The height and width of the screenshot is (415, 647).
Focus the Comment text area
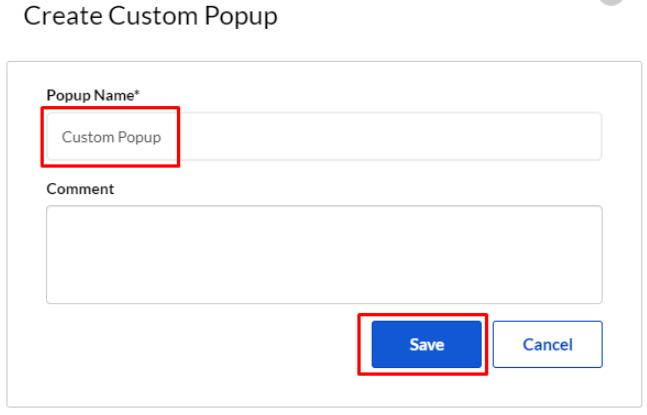(323, 254)
